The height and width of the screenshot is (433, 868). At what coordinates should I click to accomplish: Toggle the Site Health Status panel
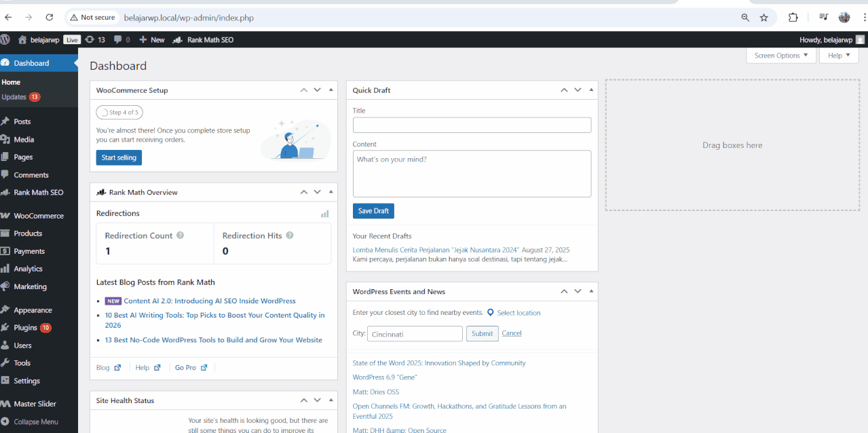pyautogui.click(x=331, y=400)
